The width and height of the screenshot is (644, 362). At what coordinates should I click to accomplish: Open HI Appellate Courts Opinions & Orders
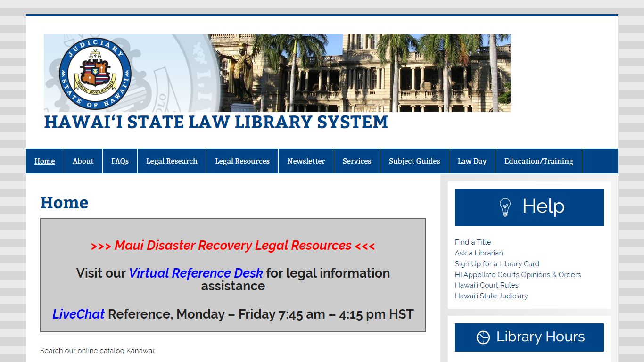518,275
